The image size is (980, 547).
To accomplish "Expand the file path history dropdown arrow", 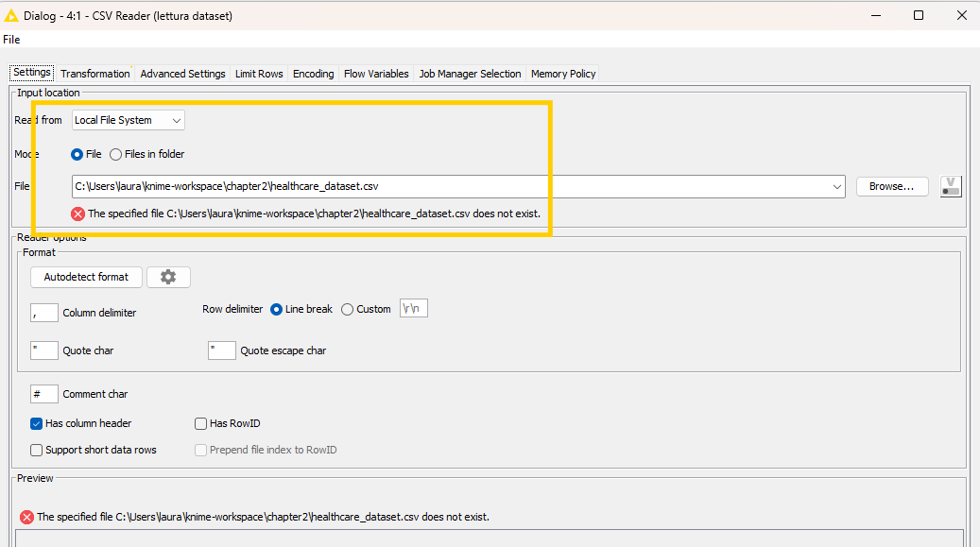I will 837,187.
